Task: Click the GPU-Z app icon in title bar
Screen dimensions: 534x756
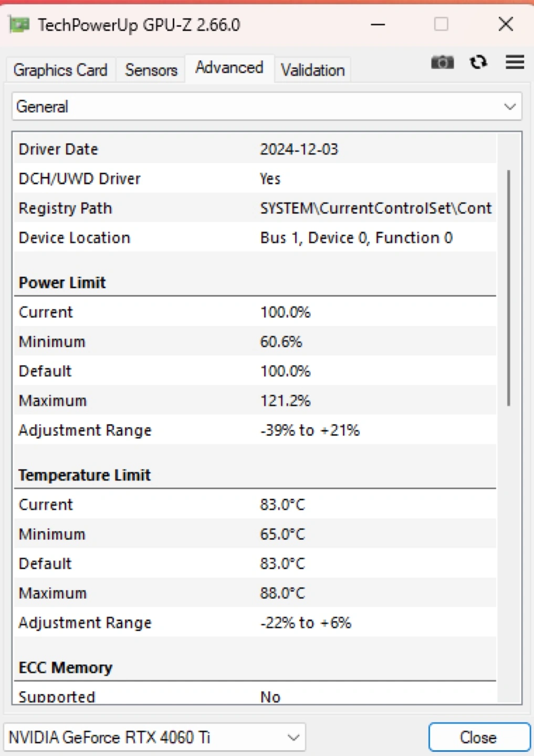Action: click(19, 24)
